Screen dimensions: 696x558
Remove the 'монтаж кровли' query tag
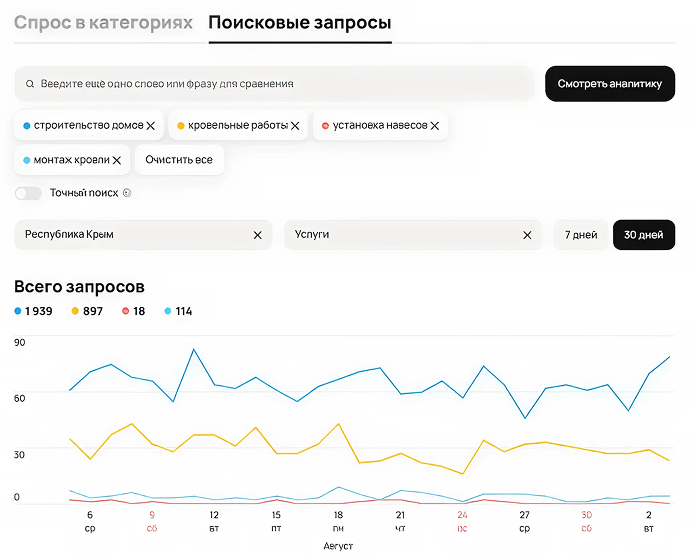tap(117, 160)
